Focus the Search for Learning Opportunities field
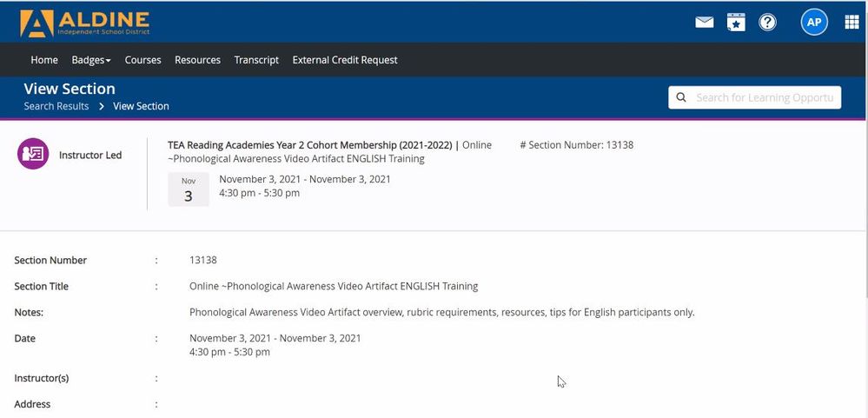This screenshot has height=418, width=868. pos(764,97)
